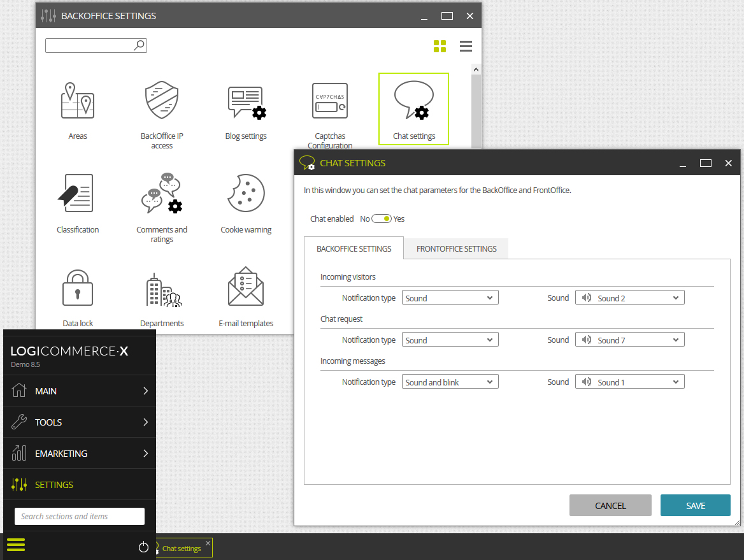This screenshot has width=744, height=560.
Task: Open Incoming messages Sound and blink dropdown
Action: 450,382
